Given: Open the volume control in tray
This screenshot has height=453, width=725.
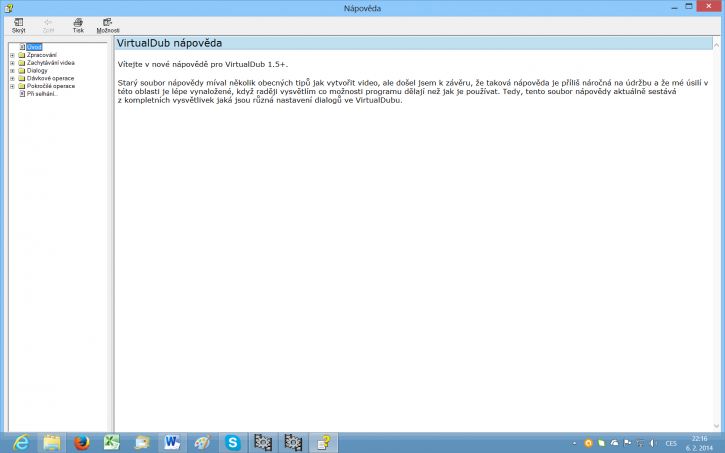Looking at the screenshot, I should tap(653, 443).
